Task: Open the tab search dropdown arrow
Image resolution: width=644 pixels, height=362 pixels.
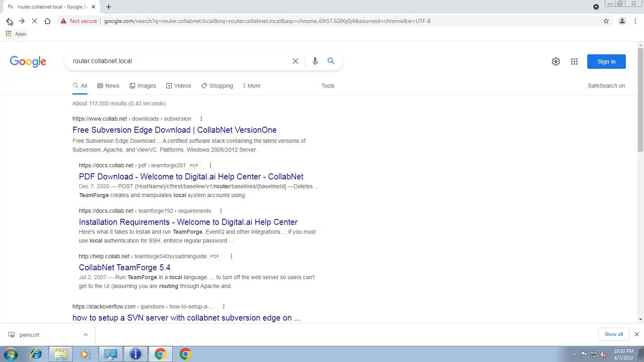Action: coord(596,7)
